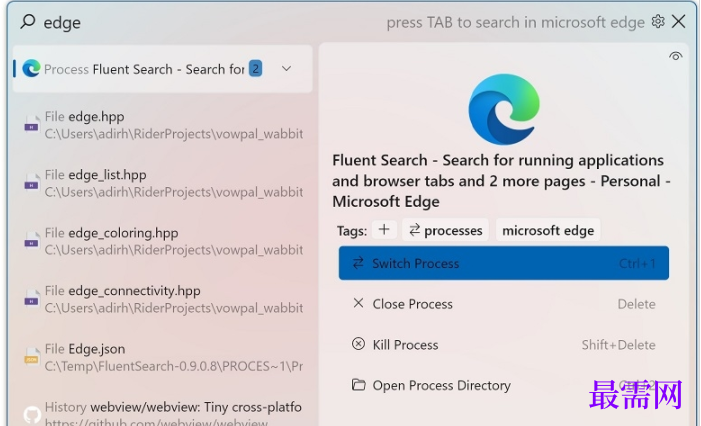
Task: Choose Open Process Directory action
Action: pyautogui.click(x=504, y=385)
